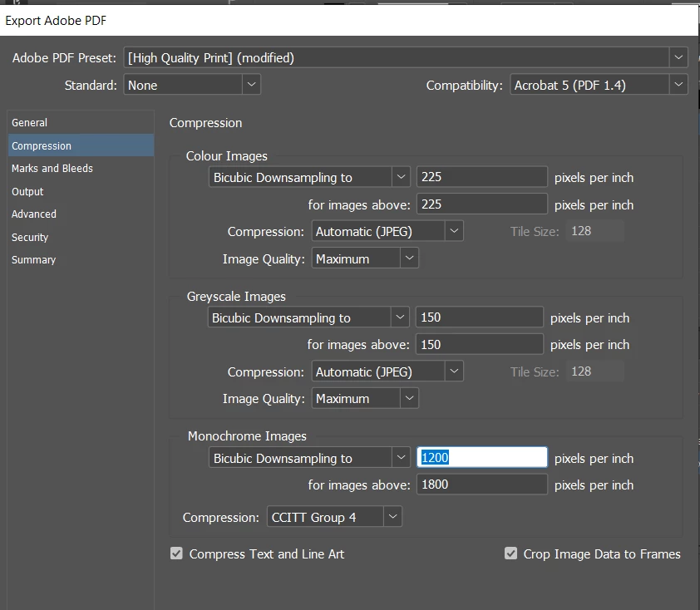This screenshot has width=700, height=610.
Task: Open Greyscale Image Quality Maximum dropdown
Action: (365, 398)
